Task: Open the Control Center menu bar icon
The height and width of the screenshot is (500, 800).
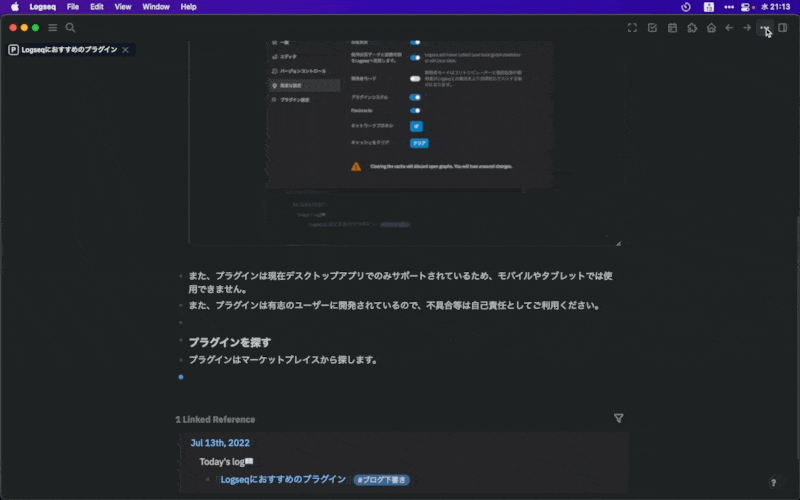Action: 747,7
